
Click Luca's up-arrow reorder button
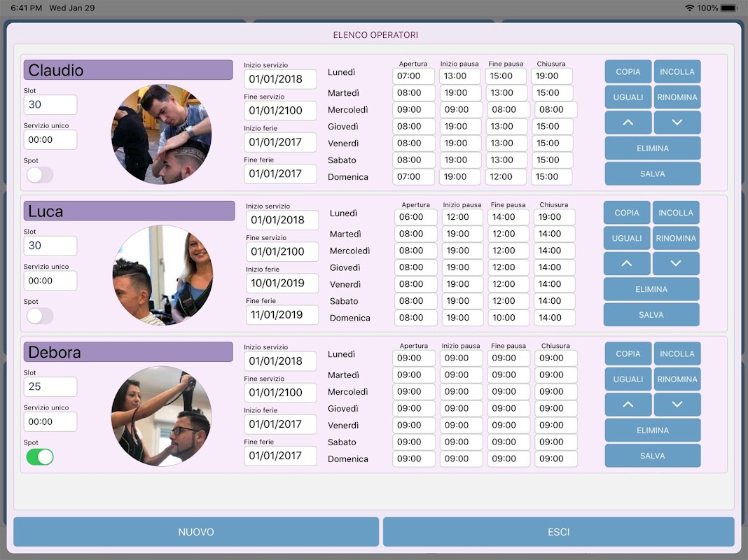(x=626, y=264)
